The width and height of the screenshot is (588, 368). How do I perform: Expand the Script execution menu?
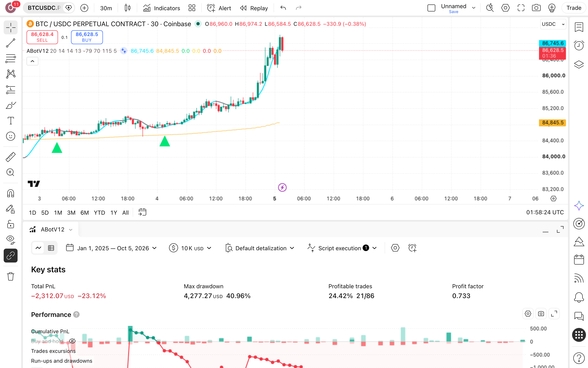point(342,248)
